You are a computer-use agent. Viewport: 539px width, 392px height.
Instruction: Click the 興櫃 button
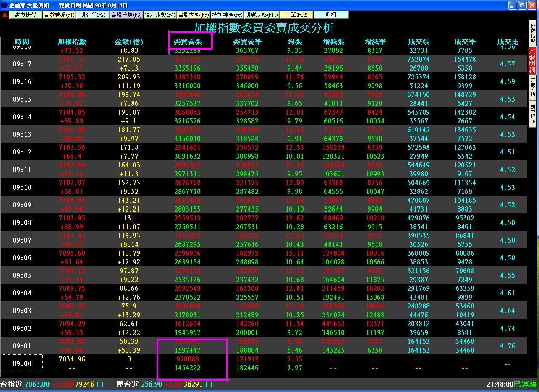pos(331,15)
